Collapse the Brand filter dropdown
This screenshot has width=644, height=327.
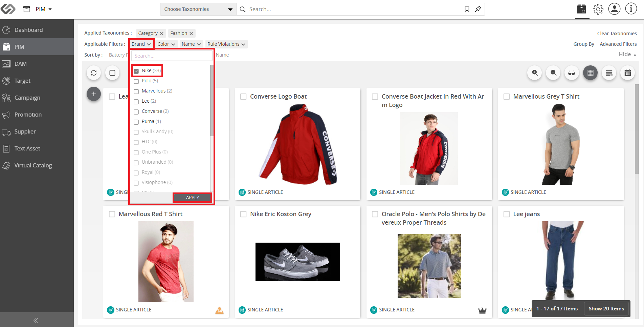click(x=141, y=44)
